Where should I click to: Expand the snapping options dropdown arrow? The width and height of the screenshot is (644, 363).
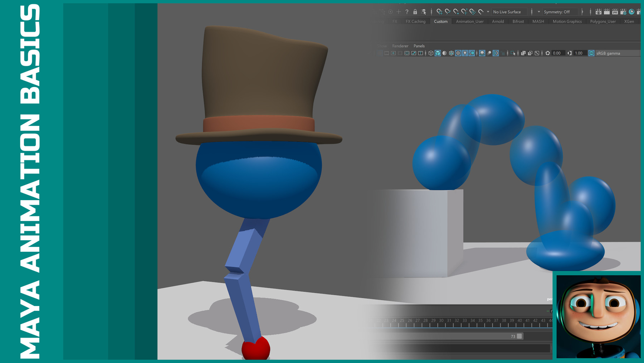tap(488, 12)
